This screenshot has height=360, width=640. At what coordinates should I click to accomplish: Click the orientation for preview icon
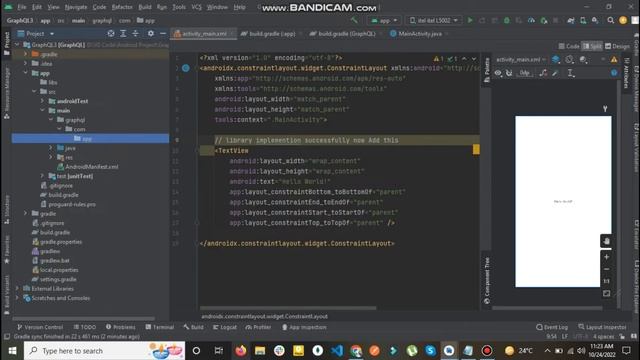569,60
